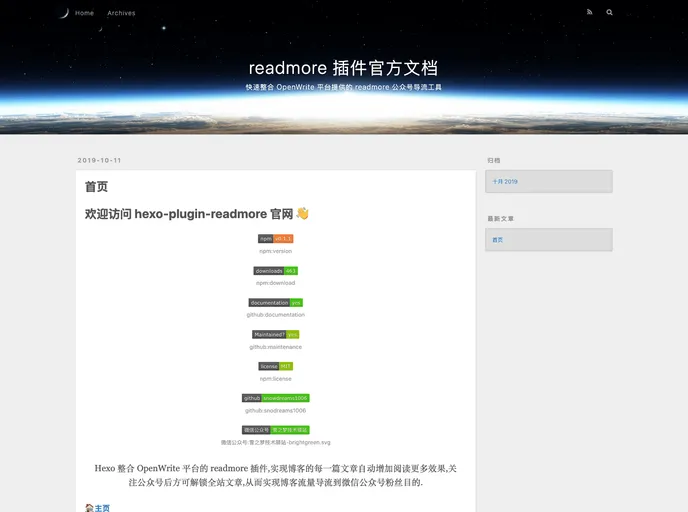Click the npm version badge

tap(276, 239)
